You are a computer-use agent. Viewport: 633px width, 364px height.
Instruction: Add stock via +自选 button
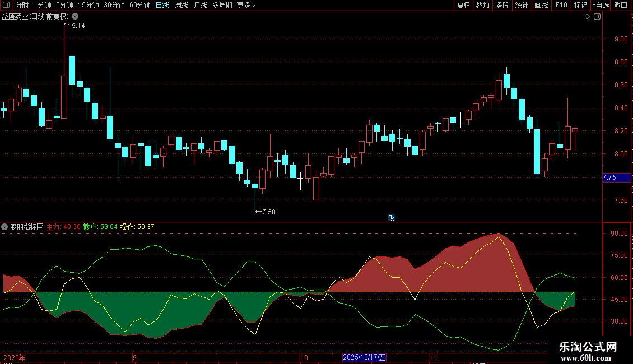point(601,5)
